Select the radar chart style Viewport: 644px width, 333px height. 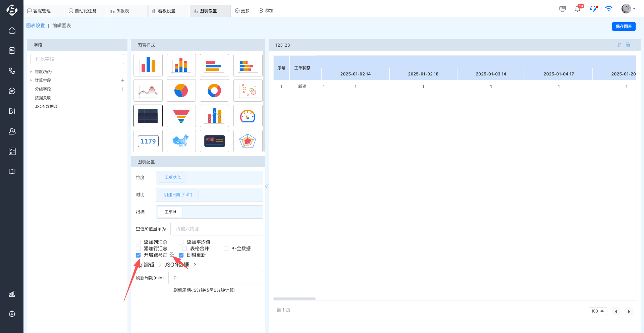pyautogui.click(x=248, y=141)
